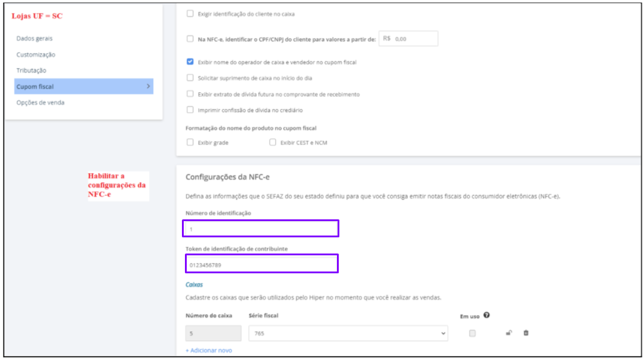Click the help icon next to Em uso
The height and width of the screenshot is (359, 644).
click(487, 315)
